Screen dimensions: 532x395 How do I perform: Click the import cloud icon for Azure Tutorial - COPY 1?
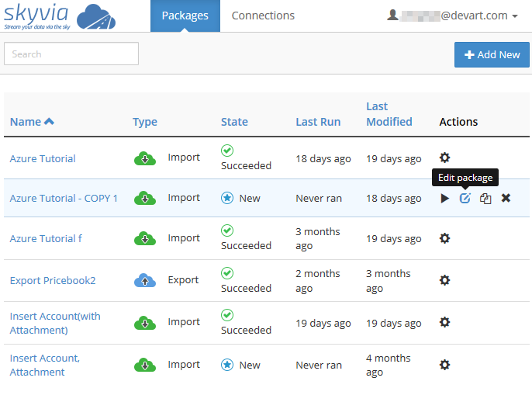(x=145, y=199)
